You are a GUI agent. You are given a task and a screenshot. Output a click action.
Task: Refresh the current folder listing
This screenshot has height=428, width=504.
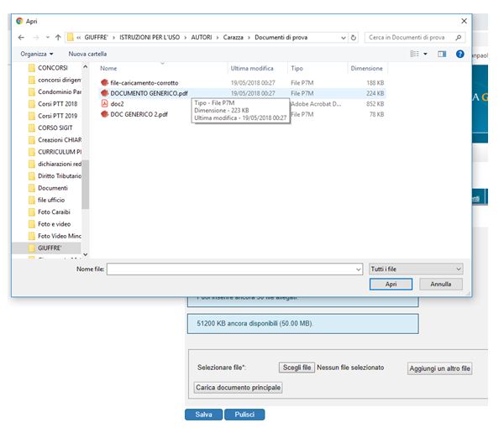pos(354,38)
